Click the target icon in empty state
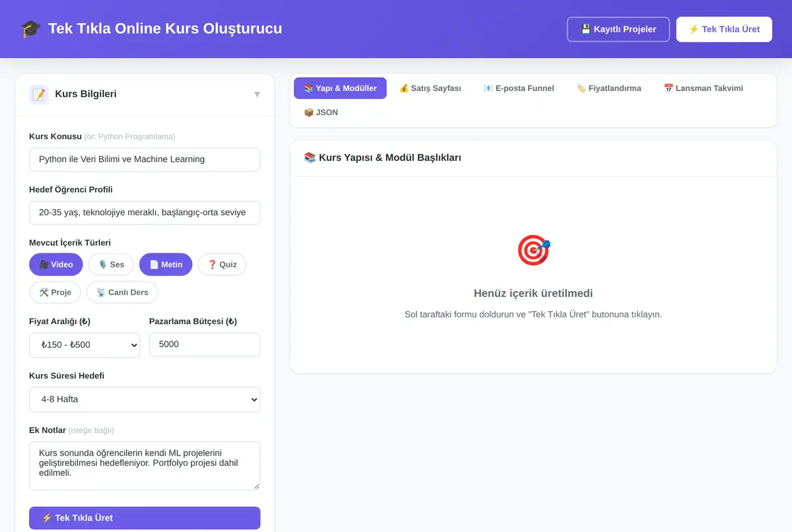The height and width of the screenshot is (532, 792). (x=533, y=250)
